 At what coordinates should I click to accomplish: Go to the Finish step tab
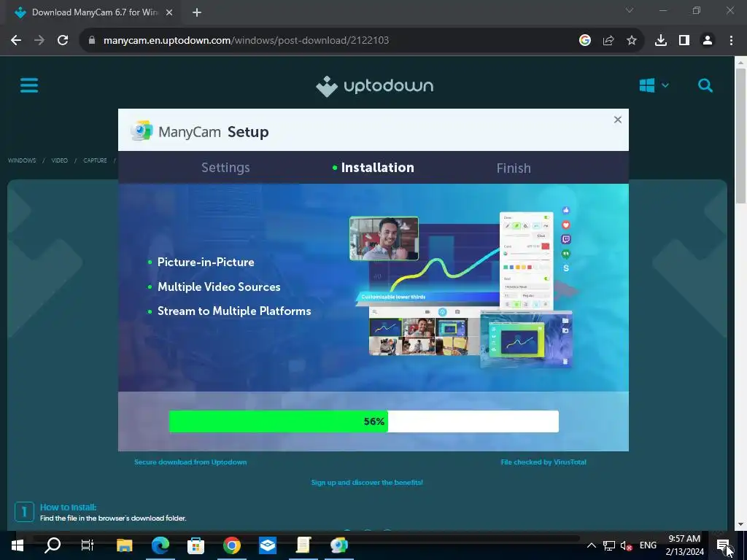click(x=514, y=168)
